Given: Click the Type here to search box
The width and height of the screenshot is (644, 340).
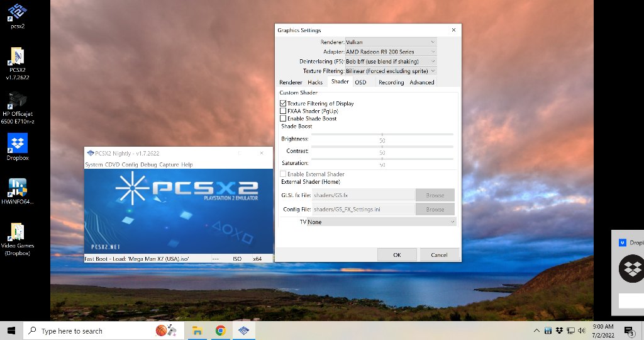Looking at the screenshot, I should (103, 331).
